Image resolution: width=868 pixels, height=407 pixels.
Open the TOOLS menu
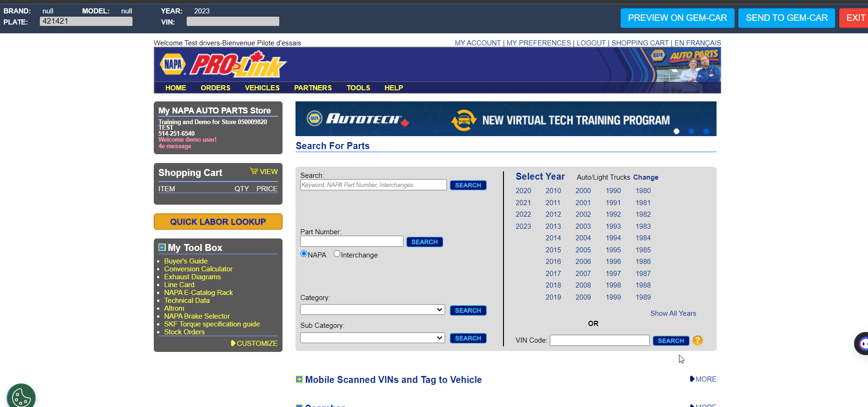click(x=358, y=88)
